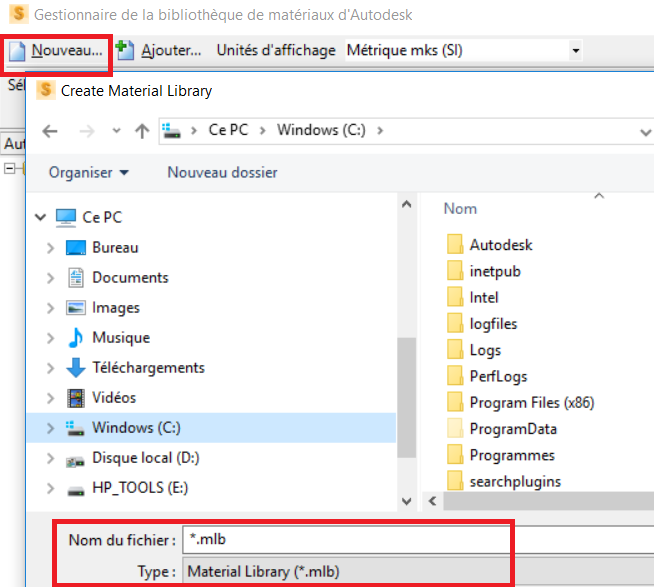Click the Nom du fichier input field
Viewport: 654px width, 587px height.
[x=345, y=540]
